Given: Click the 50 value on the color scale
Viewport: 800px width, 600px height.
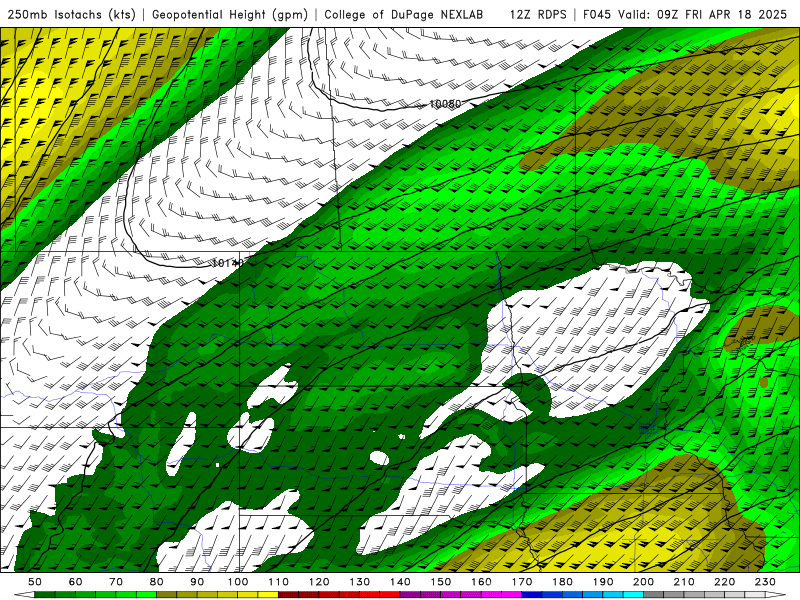Looking at the screenshot, I should [x=35, y=582].
